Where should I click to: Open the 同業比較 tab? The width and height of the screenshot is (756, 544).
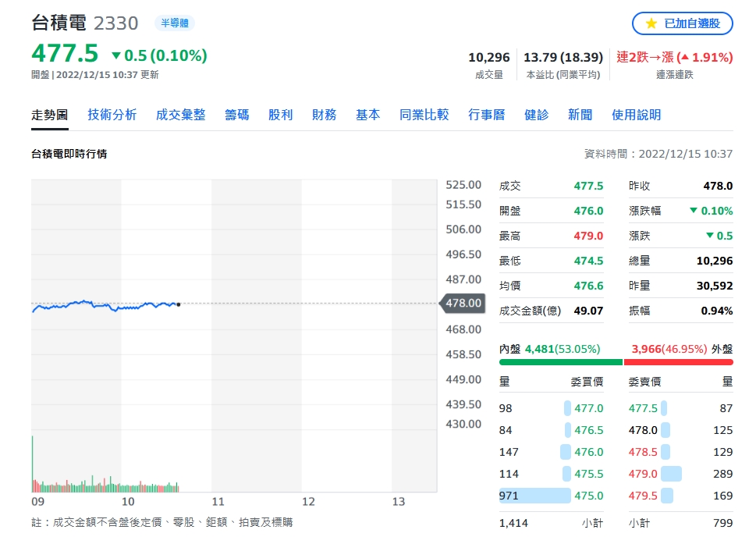[x=424, y=115]
